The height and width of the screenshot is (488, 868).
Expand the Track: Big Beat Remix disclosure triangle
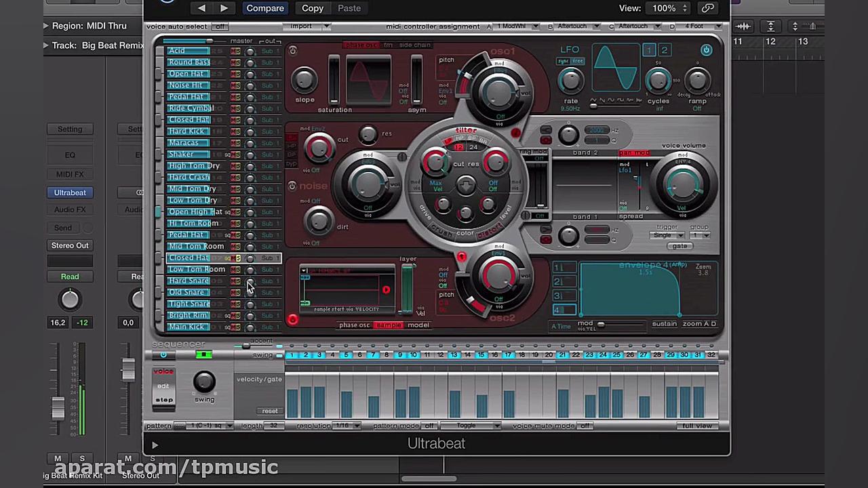(x=46, y=45)
